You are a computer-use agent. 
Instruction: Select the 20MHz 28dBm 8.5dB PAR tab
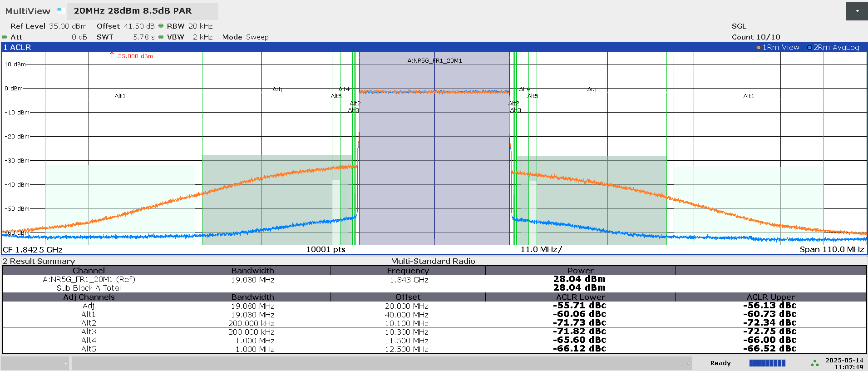click(133, 11)
